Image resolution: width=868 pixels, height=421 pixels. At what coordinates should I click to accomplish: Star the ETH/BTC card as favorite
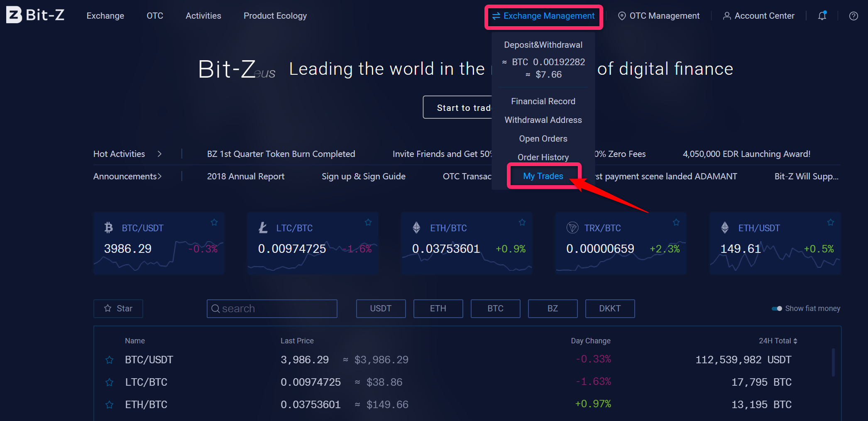click(522, 222)
